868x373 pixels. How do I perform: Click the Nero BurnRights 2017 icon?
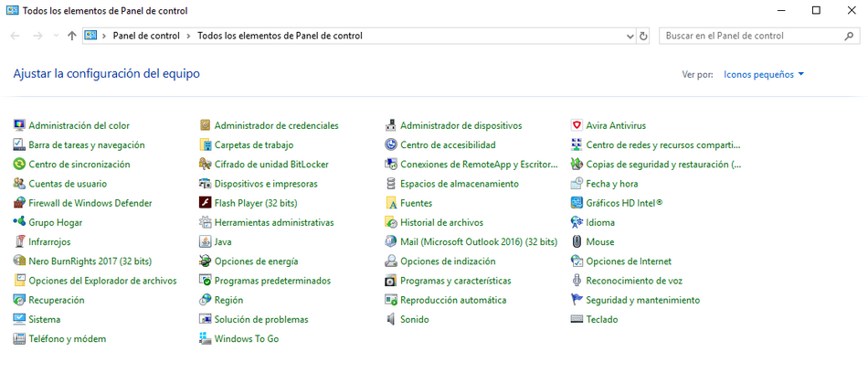click(x=19, y=261)
